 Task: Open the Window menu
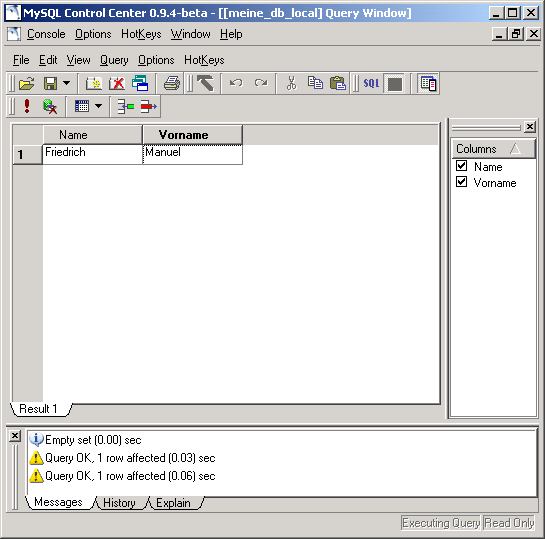pos(190,34)
